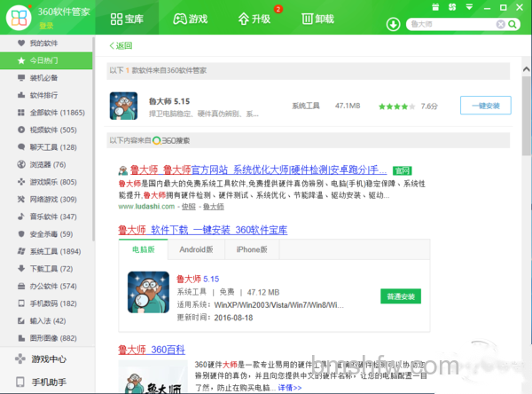Select 聊天工具 (128) category
The width and height of the screenshot is (532, 394).
coord(46,147)
